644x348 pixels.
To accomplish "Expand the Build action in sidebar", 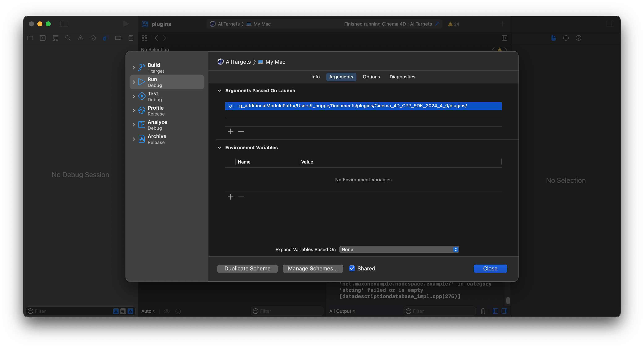I will click(134, 68).
